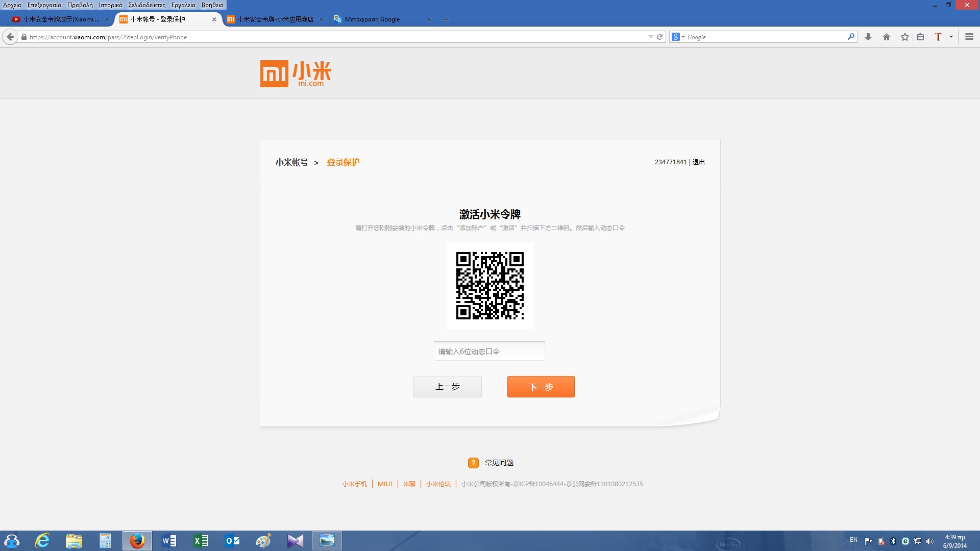This screenshot has width=980, height=551.
Task: Click the 上一步 previous step button
Action: coord(447,387)
